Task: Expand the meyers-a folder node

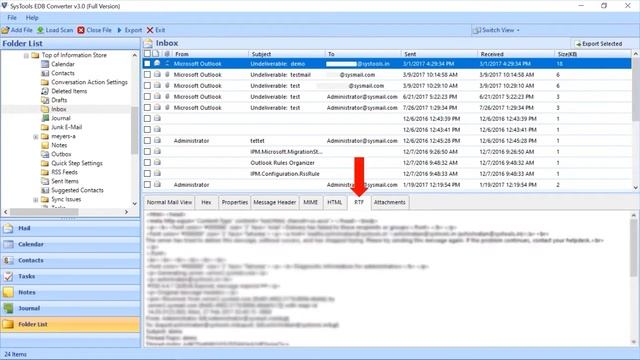Action: 36,136
